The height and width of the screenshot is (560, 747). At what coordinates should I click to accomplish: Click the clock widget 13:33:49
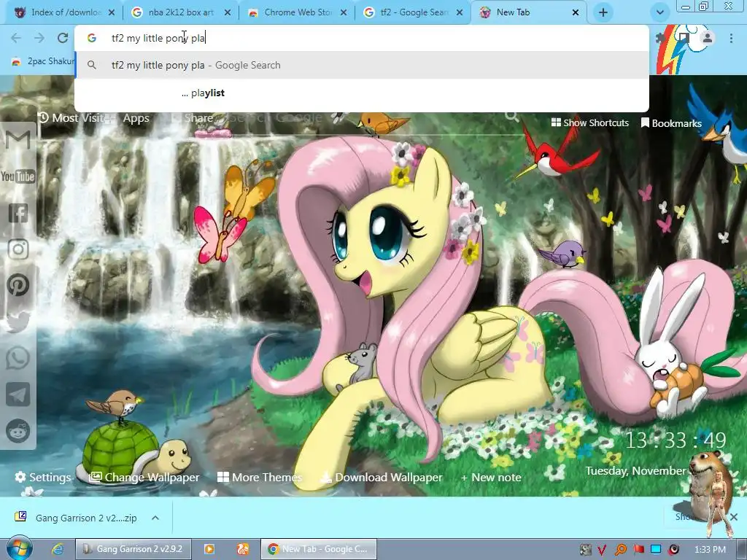pyautogui.click(x=676, y=440)
